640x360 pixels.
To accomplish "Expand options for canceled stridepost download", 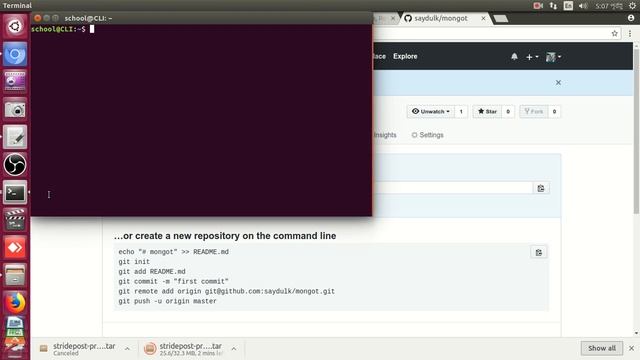I will pos(127,349).
